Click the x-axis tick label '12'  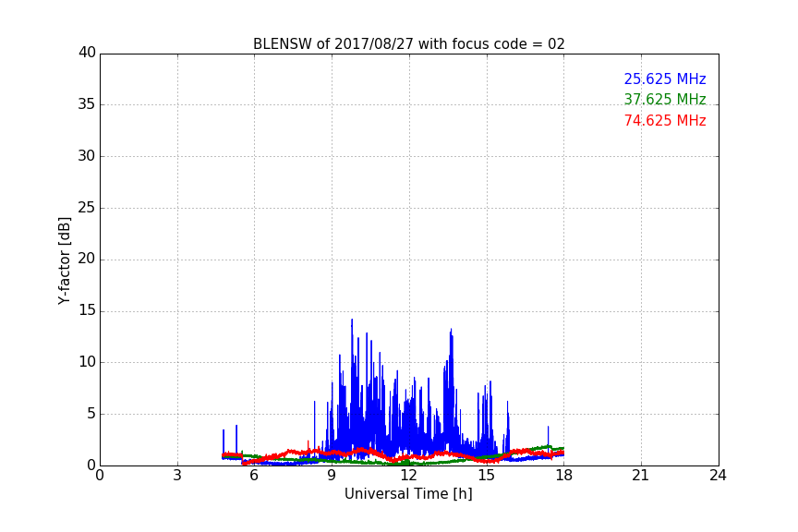(x=409, y=476)
